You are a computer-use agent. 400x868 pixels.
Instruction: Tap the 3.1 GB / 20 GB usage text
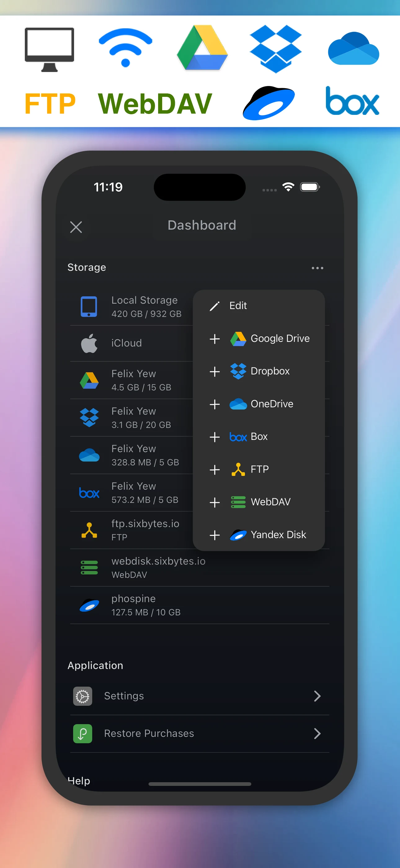[141, 425]
